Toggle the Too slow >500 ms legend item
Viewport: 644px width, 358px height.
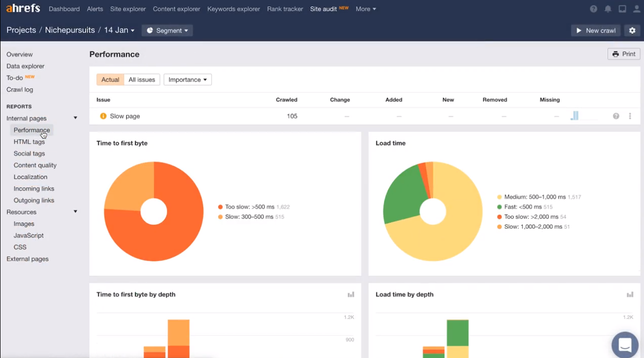(249, 207)
